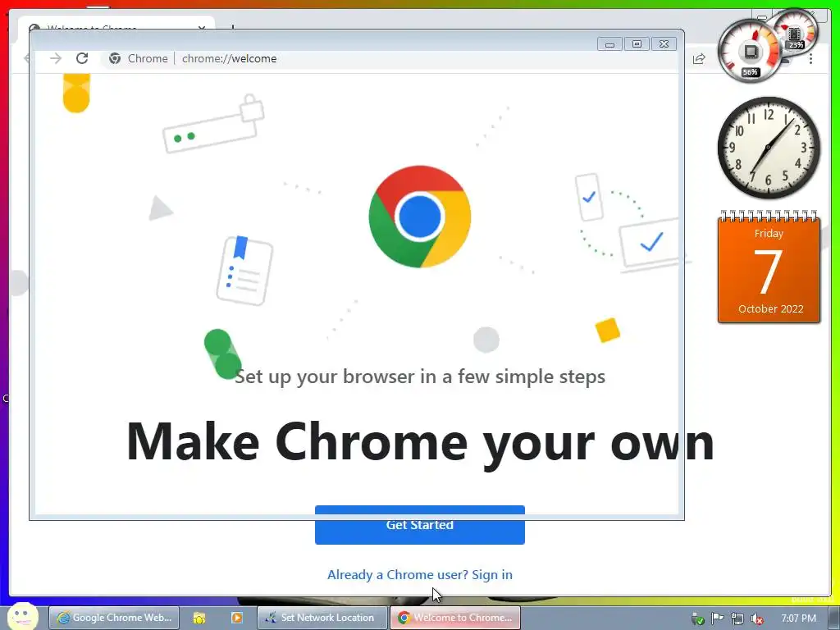840x630 pixels.
Task: Click the muted volume tray icon
Action: click(757, 619)
